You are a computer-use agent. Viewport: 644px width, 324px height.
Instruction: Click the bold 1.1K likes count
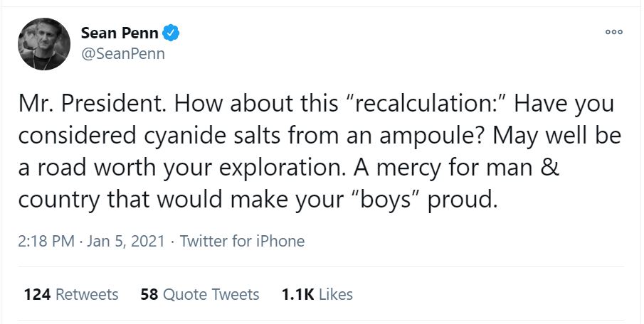pos(297,293)
